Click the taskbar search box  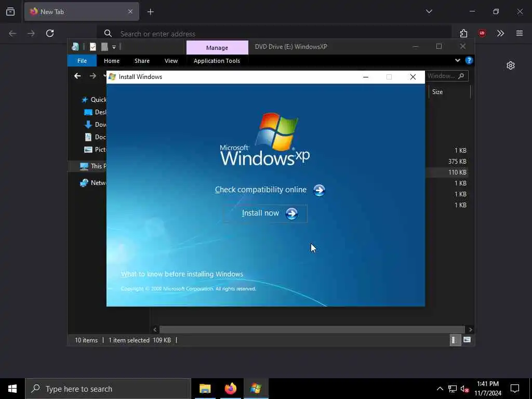108,389
